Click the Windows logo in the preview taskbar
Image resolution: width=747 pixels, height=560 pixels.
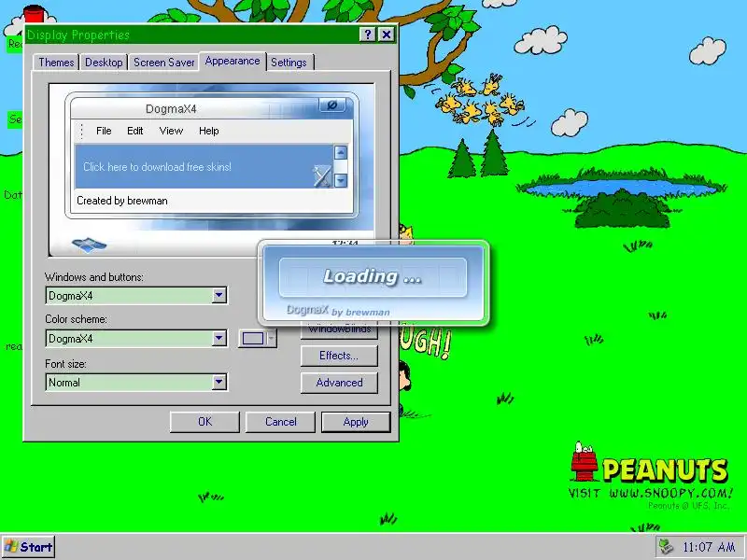(x=89, y=245)
